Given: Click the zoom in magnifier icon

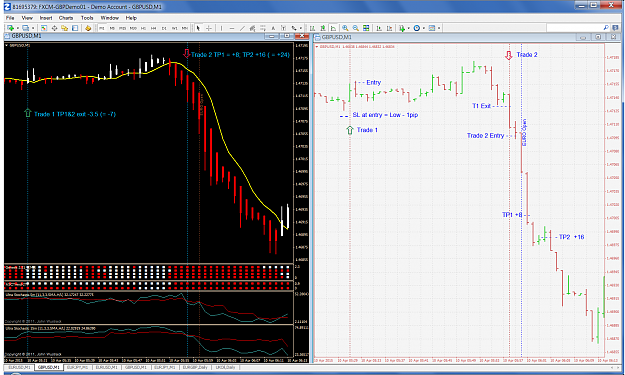Looking at the screenshot, I should 345,28.
